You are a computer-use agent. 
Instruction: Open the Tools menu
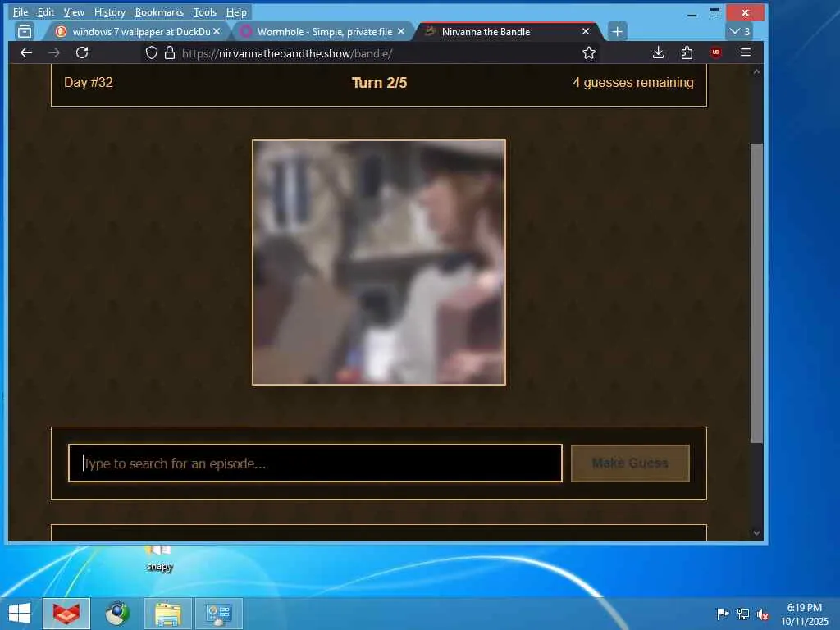204,11
